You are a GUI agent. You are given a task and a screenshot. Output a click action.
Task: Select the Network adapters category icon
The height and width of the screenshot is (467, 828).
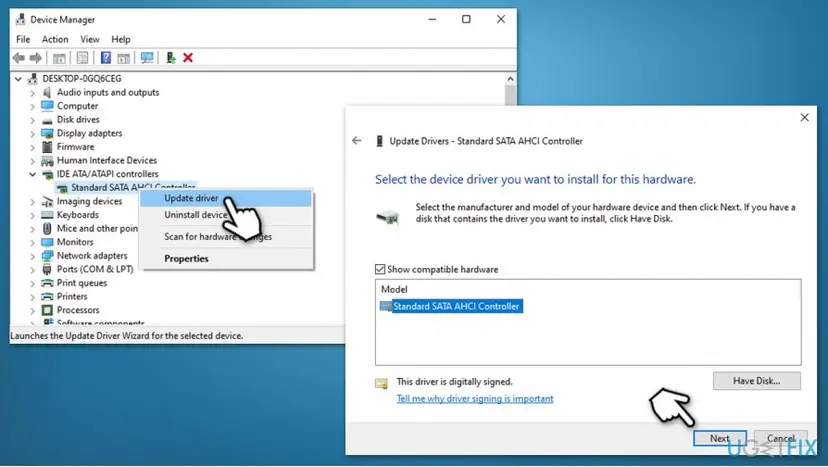[48, 256]
